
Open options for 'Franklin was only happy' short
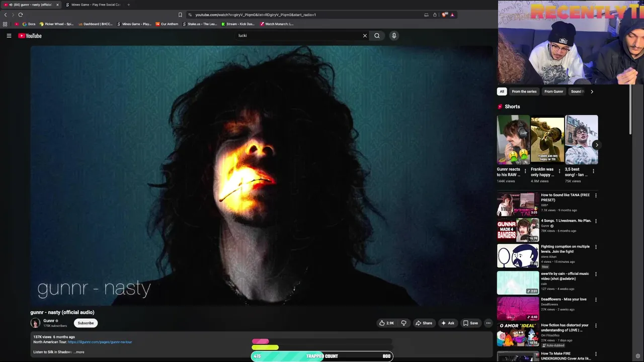559,171
